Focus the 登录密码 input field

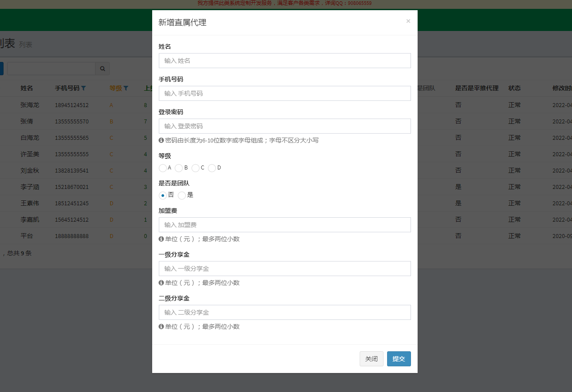click(x=284, y=126)
